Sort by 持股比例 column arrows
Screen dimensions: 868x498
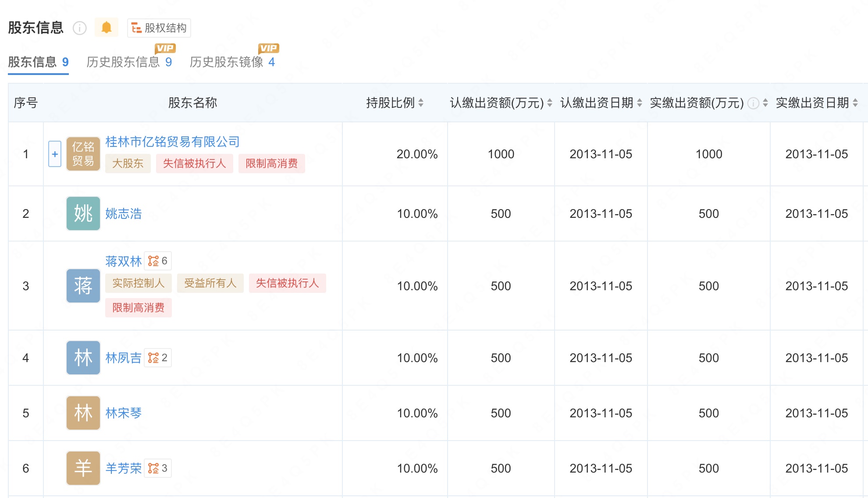tap(421, 103)
